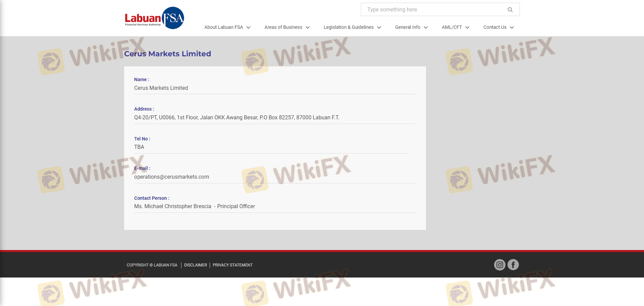Click the 'Tel No :' field label

pyautogui.click(x=142, y=139)
